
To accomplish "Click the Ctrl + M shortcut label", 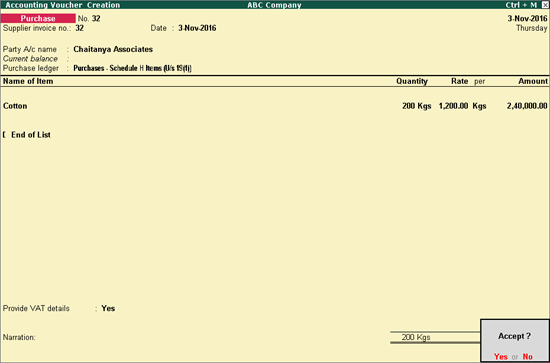I will (x=521, y=5).
